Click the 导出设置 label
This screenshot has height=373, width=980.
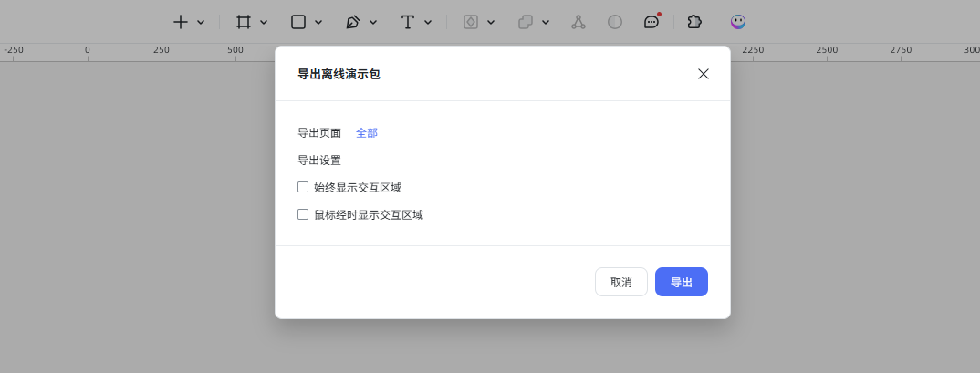(x=319, y=161)
